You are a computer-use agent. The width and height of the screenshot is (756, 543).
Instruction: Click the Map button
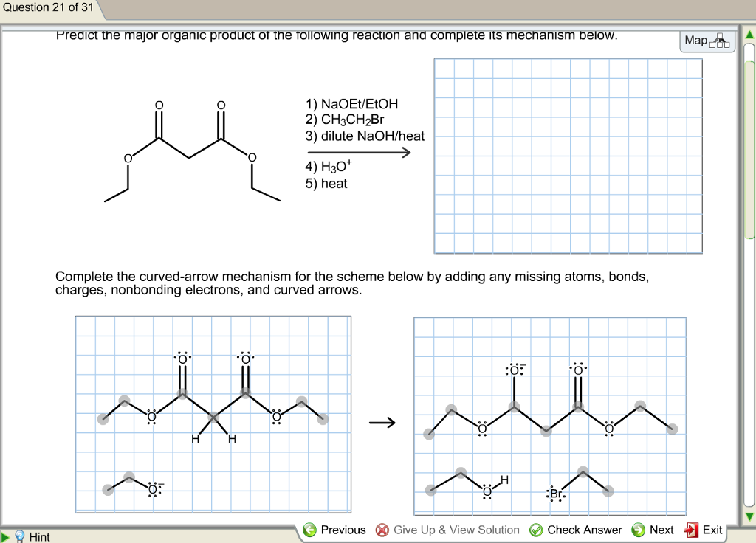pyautogui.click(x=707, y=41)
